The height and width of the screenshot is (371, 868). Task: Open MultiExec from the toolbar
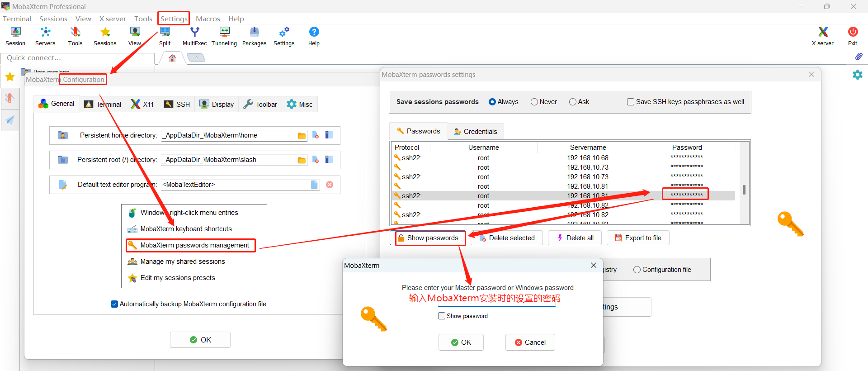(x=194, y=36)
